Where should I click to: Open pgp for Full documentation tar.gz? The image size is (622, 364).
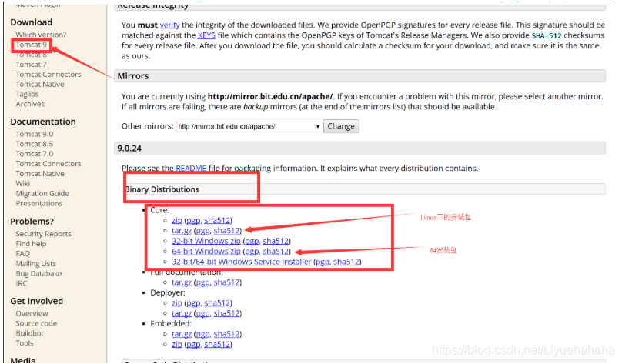(x=202, y=282)
